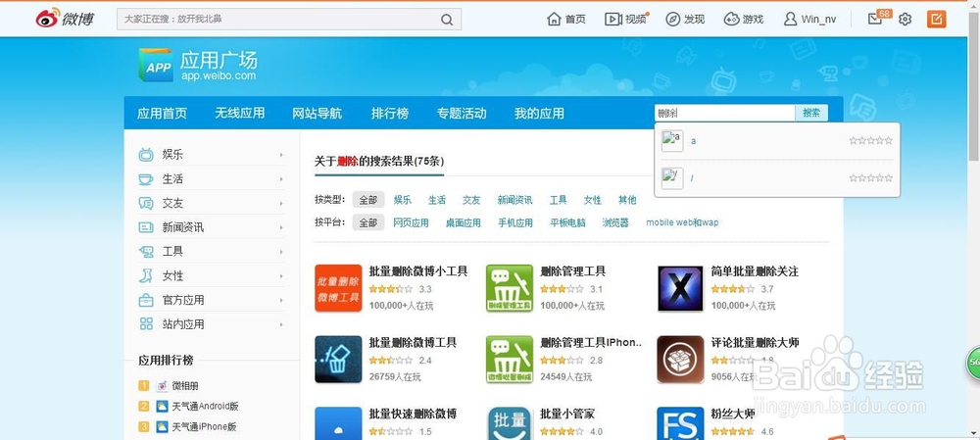Select 全部 in the 按平台 filter
Viewport: 980px width, 440px height.
[x=368, y=222]
